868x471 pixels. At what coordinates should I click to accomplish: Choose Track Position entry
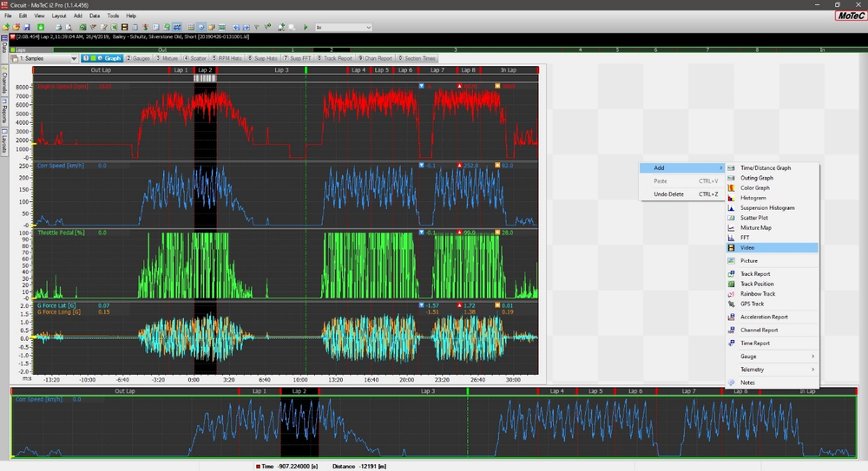[773, 284]
